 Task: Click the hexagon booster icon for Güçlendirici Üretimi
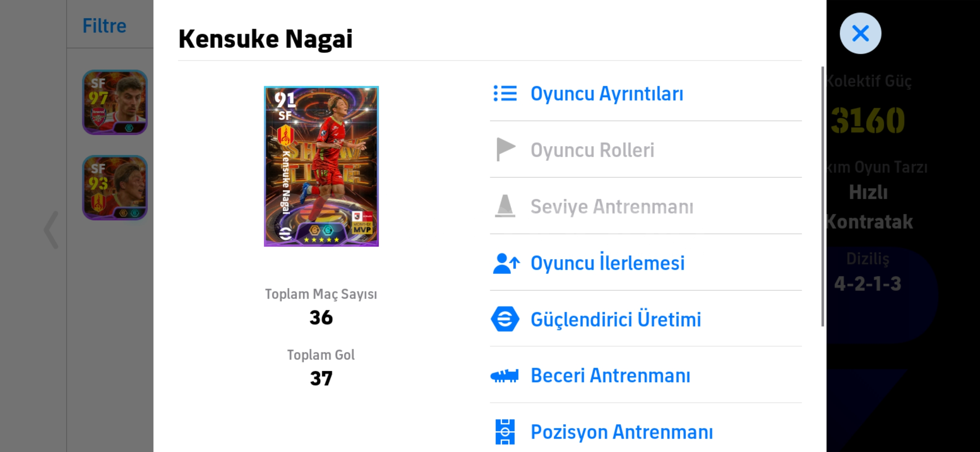(x=505, y=319)
